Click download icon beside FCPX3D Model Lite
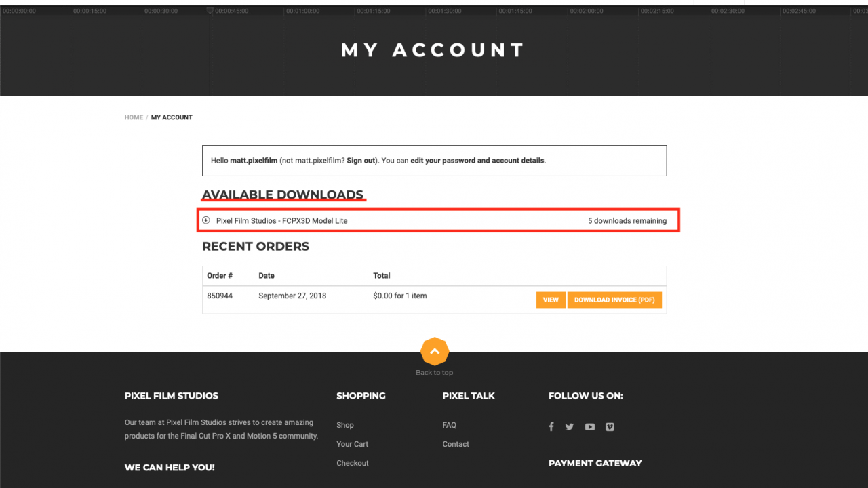This screenshot has height=488, width=868. tap(206, 220)
